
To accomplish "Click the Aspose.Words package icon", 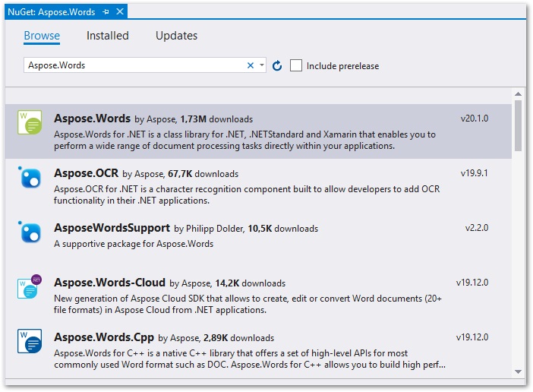I will (30, 123).
